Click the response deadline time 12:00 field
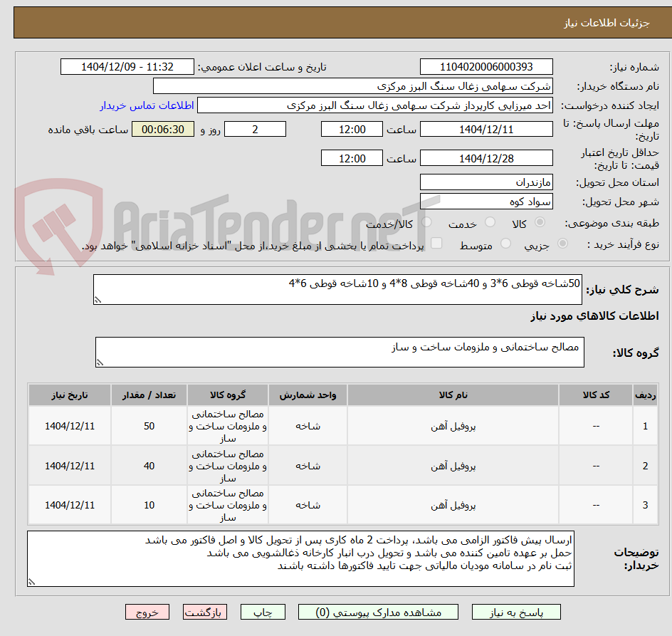 click(352, 129)
